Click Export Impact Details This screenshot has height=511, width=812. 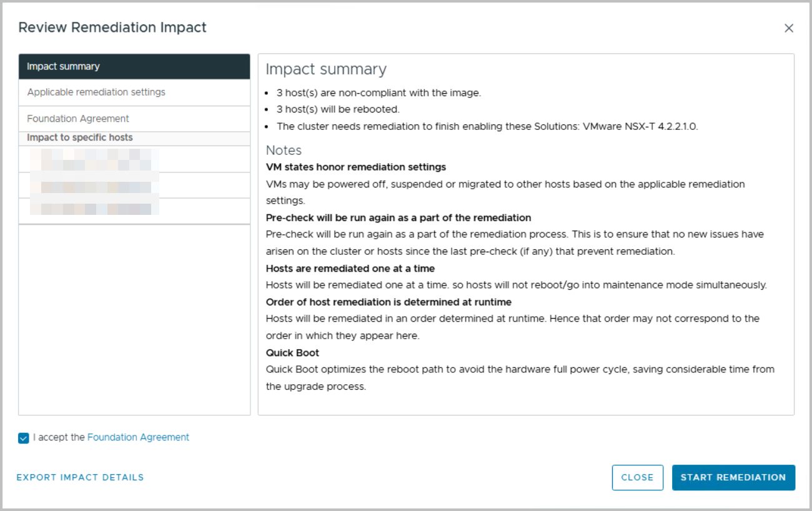coord(80,477)
